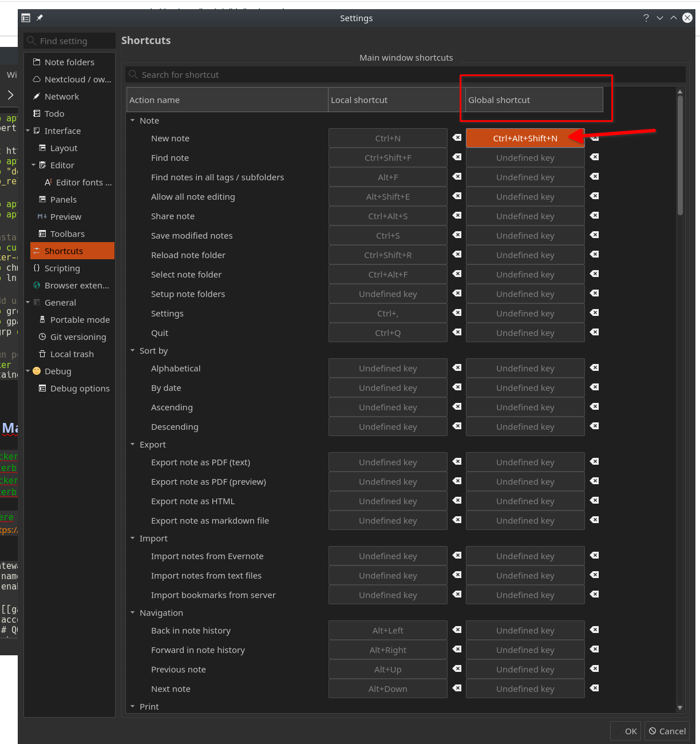700x744 pixels.
Task: Open the Scripting settings
Action: (x=61, y=268)
